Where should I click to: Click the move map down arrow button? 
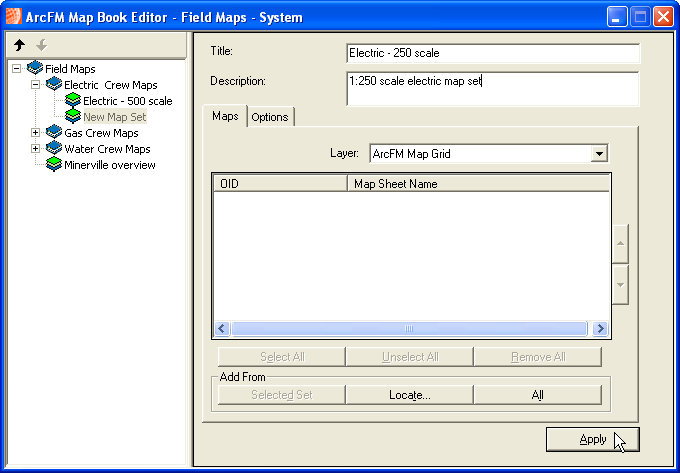coord(620,285)
